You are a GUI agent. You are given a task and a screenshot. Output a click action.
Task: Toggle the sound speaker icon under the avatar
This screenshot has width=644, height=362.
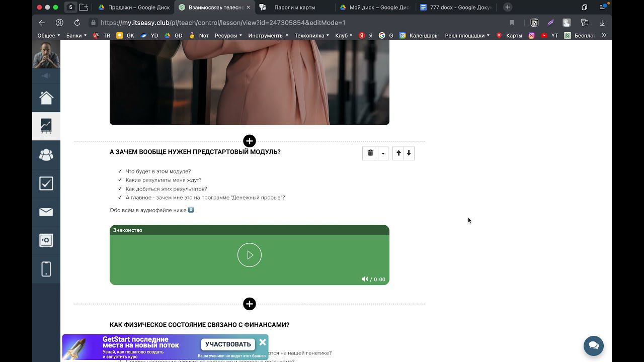[46, 76]
